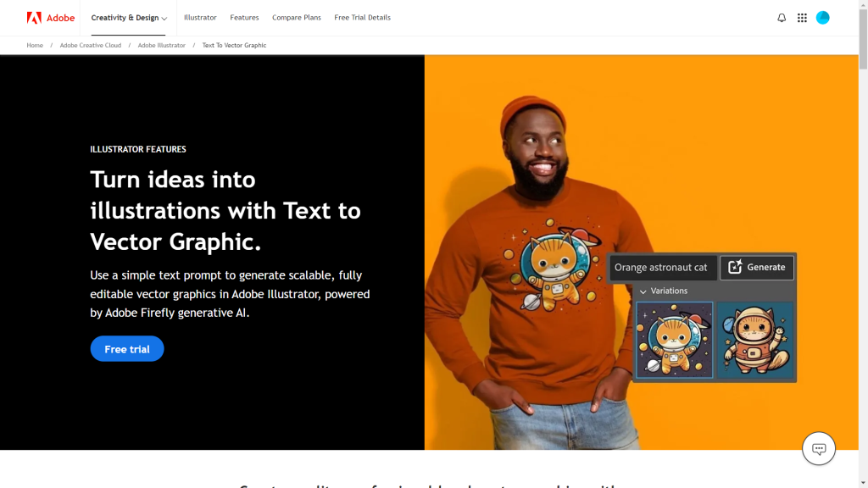Click the Orange astronaut cat prompt field
868x488 pixels.
pyautogui.click(x=661, y=268)
